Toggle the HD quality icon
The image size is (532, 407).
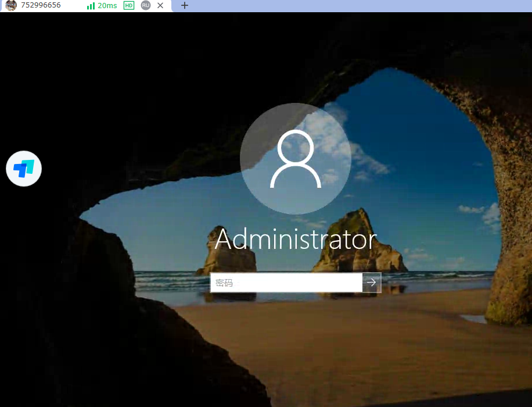[129, 5]
